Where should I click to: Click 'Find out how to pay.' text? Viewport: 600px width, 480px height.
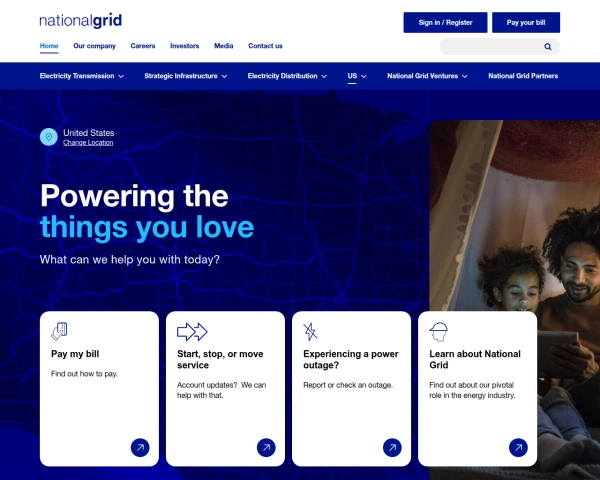[x=84, y=374]
